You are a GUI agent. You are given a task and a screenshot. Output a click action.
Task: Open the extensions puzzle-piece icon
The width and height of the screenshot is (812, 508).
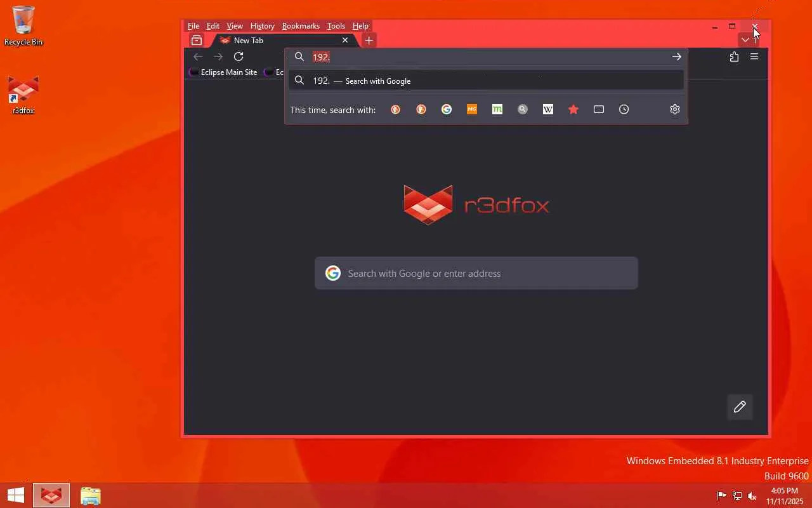tap(734, 57)
